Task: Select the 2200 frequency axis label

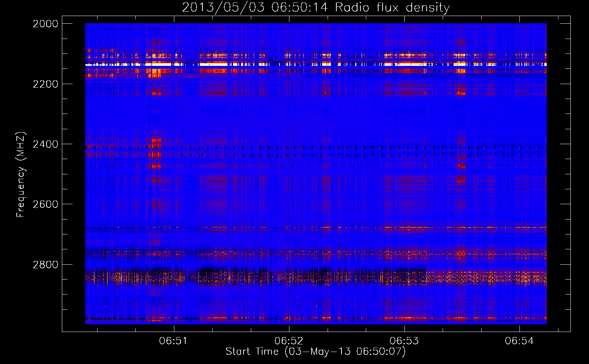Action: click(46, 84)
